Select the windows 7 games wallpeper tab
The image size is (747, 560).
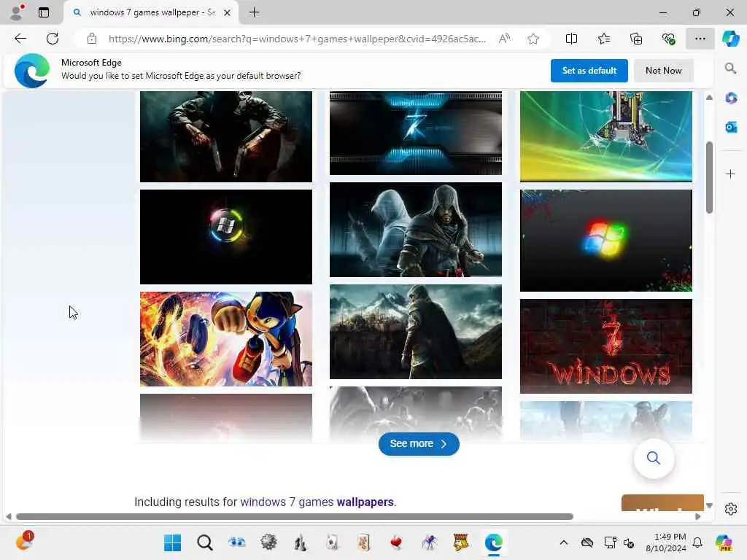point(152,13)
